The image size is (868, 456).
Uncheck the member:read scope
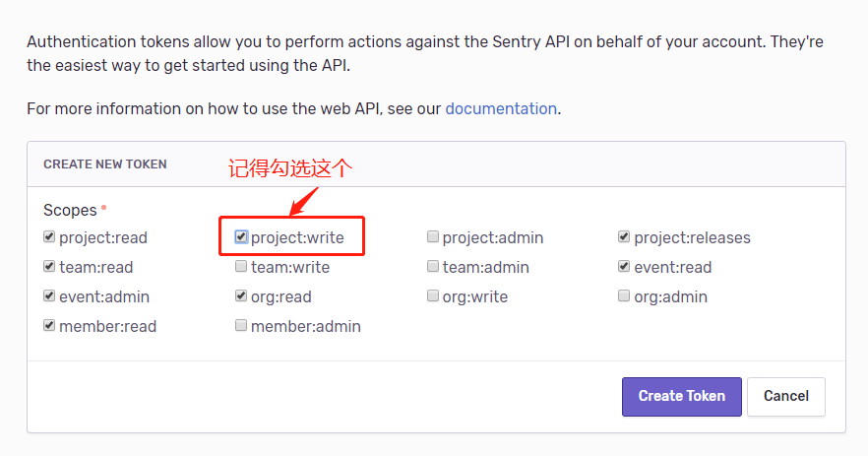pos(49,326)
